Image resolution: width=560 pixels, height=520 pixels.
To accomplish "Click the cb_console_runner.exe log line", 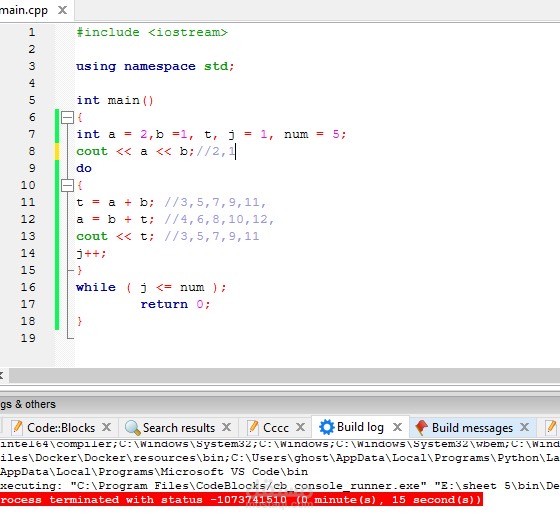I will [280, 486].
